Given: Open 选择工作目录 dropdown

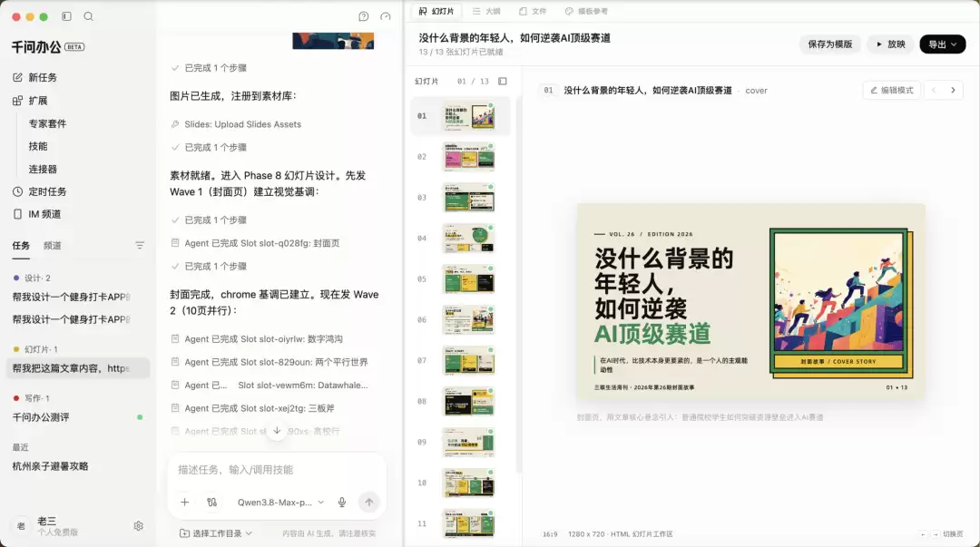Looking at the screenshot, I should [x=216, y=533].
